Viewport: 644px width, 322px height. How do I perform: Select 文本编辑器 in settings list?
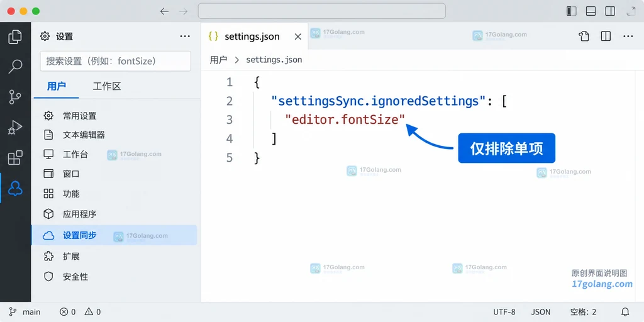click(x=84, y=135)
